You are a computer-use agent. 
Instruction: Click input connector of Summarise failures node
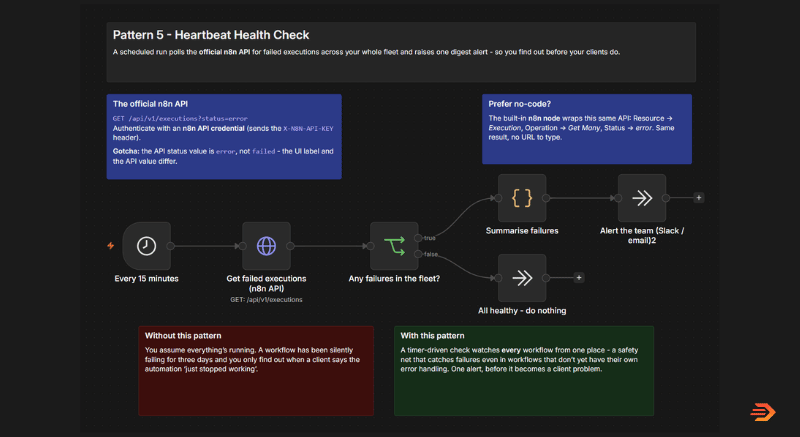(x=498, y=198)
